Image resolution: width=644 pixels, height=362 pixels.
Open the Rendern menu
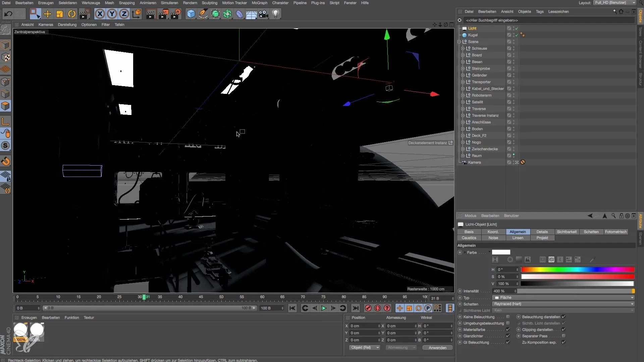(x=190, y=3)
